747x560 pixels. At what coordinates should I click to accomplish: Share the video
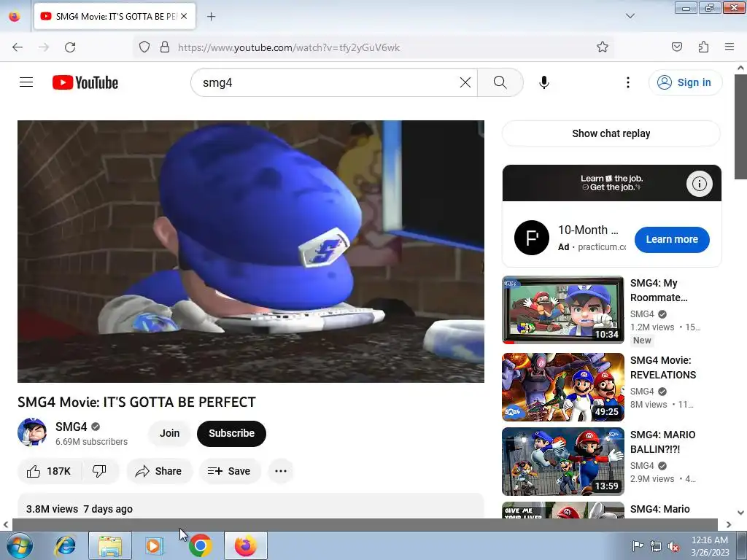[158, 471]
